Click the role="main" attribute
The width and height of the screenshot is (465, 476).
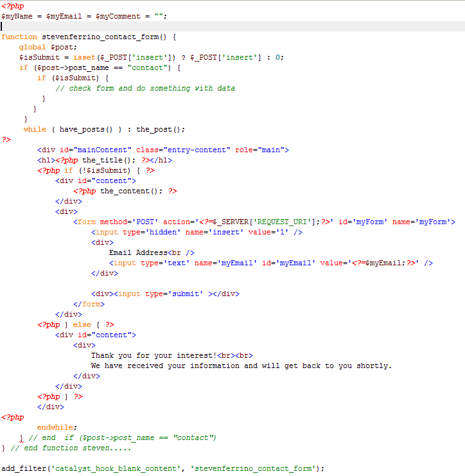tap(259, 150)
